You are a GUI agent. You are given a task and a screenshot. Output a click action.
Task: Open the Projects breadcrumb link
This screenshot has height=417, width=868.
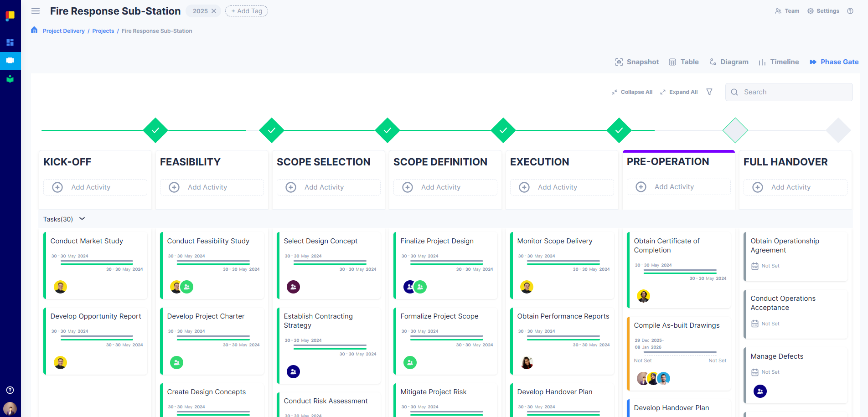[103, 31]
